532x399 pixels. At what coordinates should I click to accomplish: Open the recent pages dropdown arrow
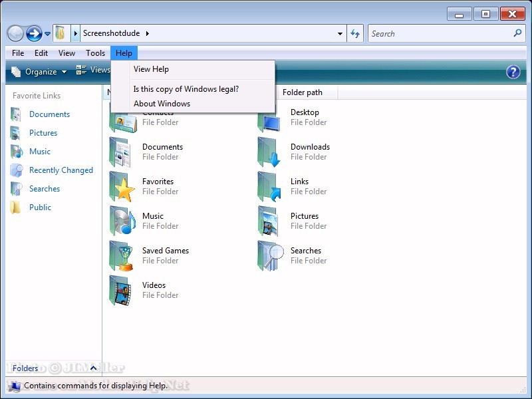47,34
